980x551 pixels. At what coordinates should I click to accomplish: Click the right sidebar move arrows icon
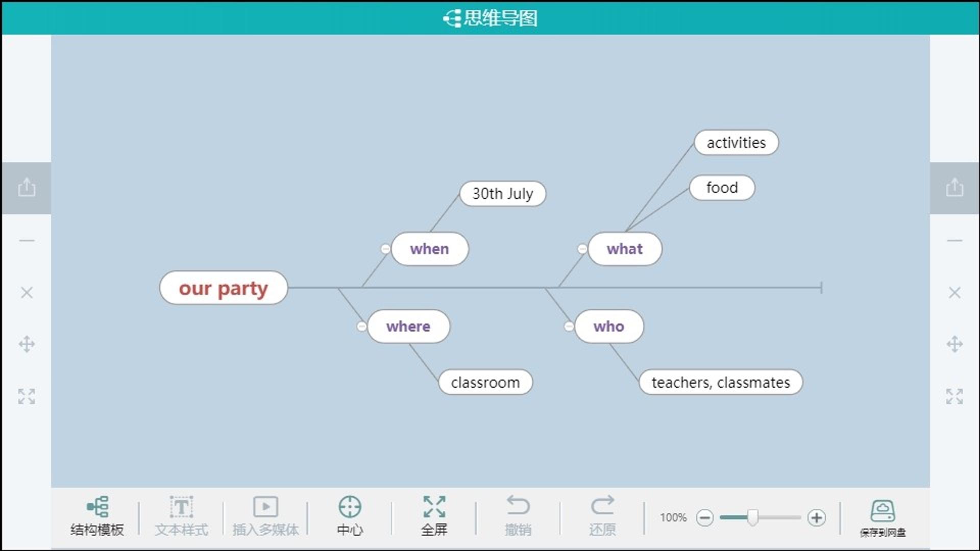[954, 344]
